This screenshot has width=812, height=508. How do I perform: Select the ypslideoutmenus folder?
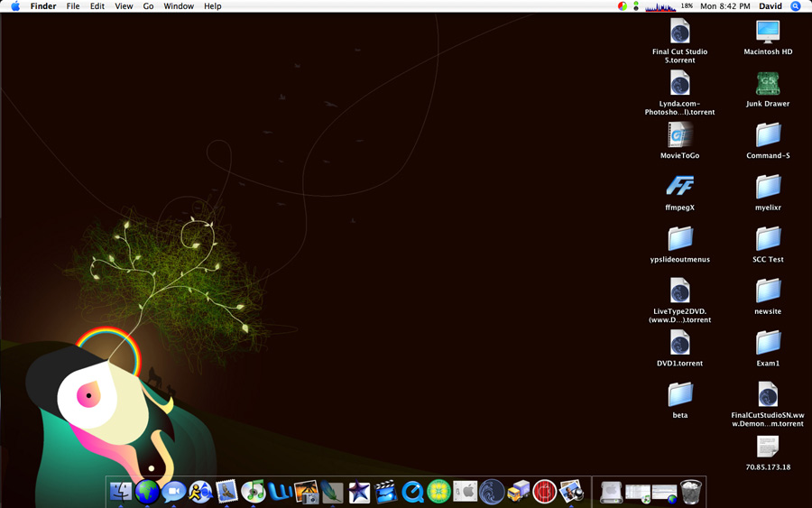[x=679, y=239]
